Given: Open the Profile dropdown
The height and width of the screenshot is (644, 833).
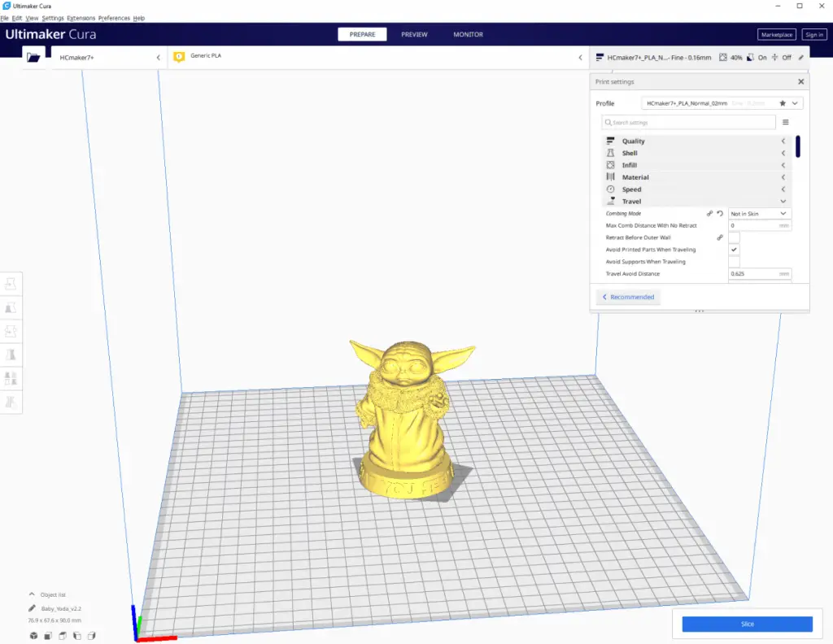Looking at the screenshot, I should click(722, 103).
